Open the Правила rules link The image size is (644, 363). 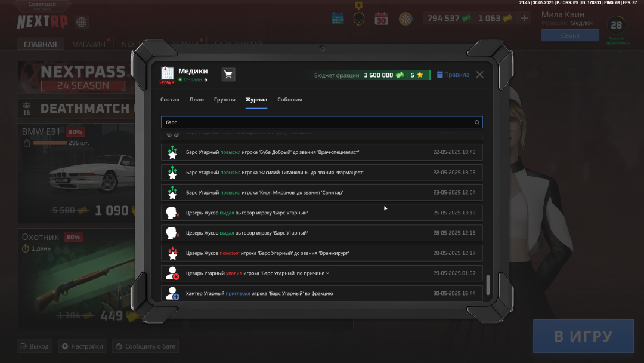pyautogui.click(x=453, y=75)
